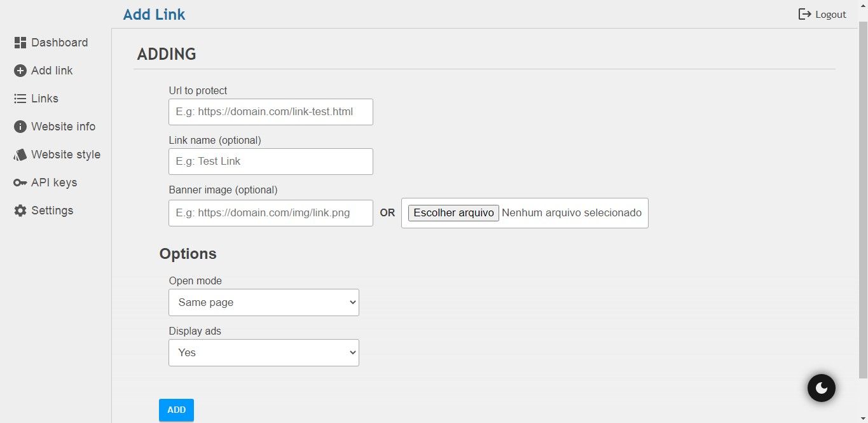
Task: Select the Banner image URL field
Action: 270,213
